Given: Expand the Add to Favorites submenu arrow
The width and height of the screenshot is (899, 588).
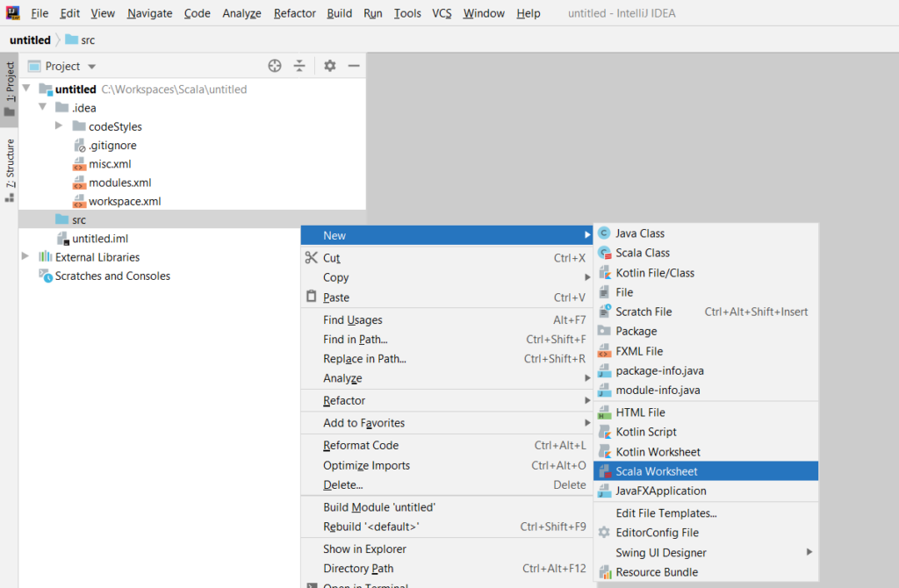Looking at the screenshot, I should [587, 423].
